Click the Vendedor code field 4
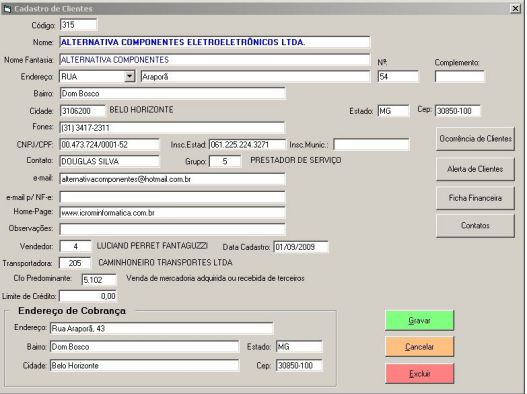The width and height of the screenshot is (527, 394). pos(75,246)
